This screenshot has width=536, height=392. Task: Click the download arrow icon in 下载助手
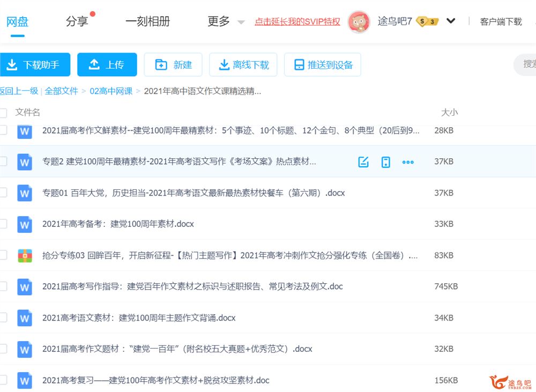tap(12, 64)
